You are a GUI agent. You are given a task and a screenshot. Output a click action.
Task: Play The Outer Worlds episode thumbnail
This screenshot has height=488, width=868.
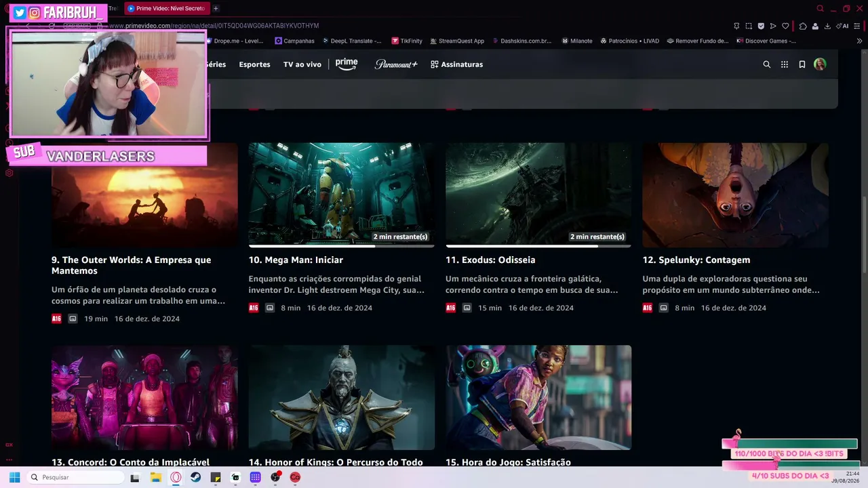pyautogui.click(x=144, y=195)
